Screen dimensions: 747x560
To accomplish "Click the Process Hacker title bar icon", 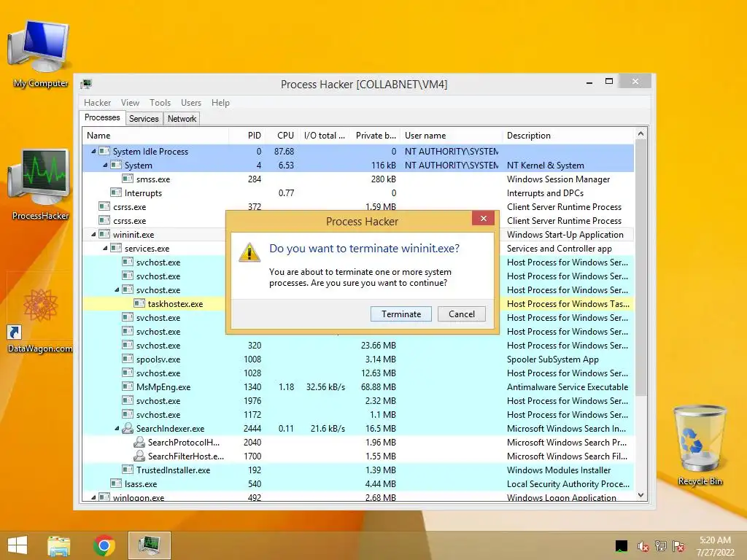I will point(86,85).
